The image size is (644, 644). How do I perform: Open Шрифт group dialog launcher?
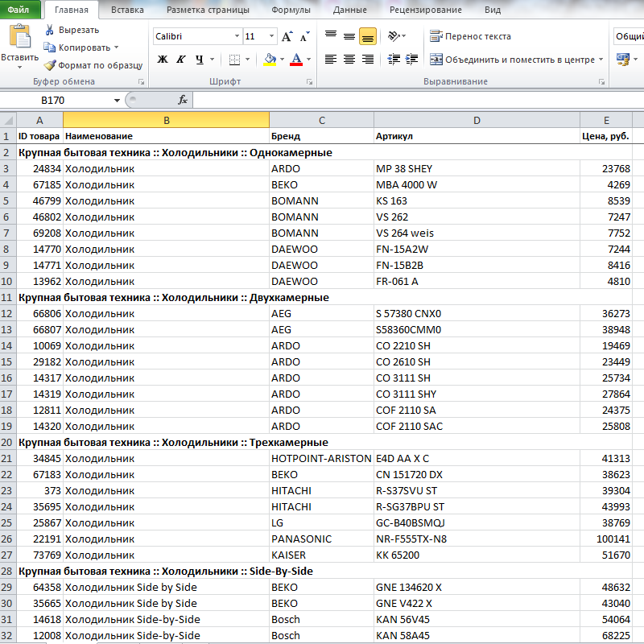point(310,82)
